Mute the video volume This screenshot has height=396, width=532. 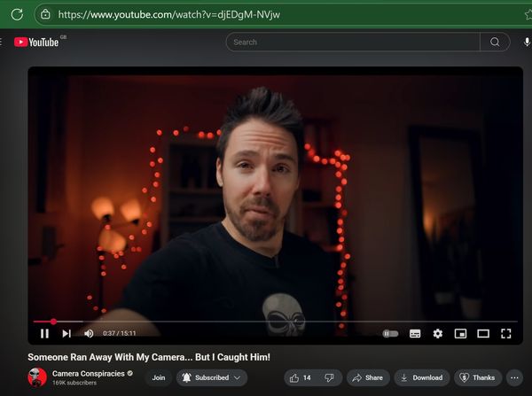click(x=89, y=333)
